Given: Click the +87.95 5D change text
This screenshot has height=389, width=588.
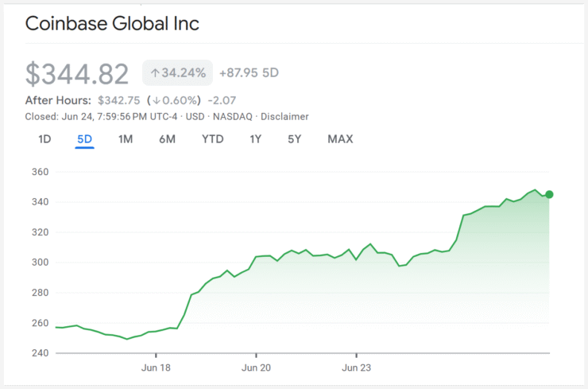Looking at the screenshot, I should (x=249, y=73).
